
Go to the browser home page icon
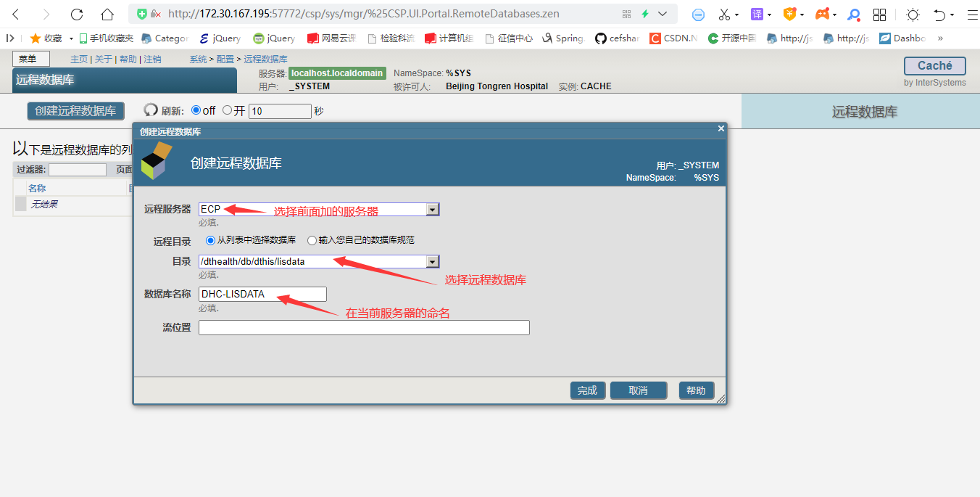[x=107, y=14]
